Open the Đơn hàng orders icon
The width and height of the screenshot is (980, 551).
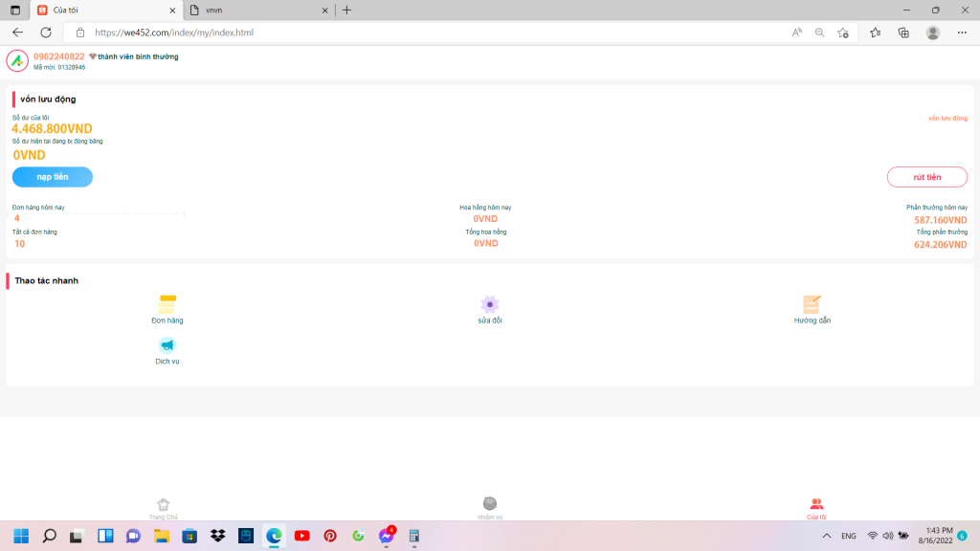pyautogui.click(x=167, y=304)
